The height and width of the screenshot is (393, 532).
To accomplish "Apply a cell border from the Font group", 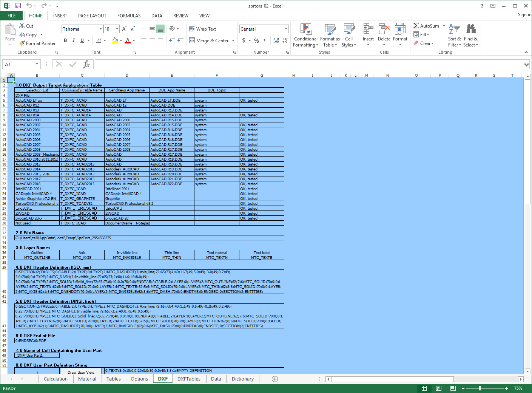I will 98,40.
